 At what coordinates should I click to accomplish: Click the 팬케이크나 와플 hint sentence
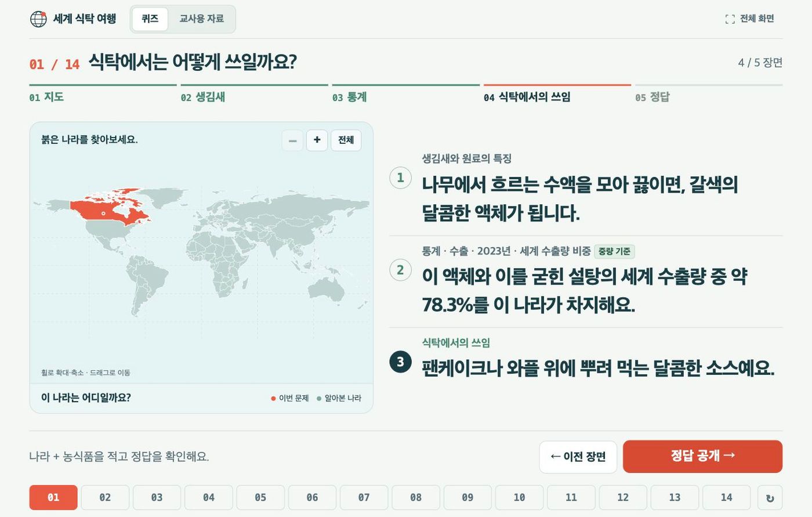click(x=598, y=368)
